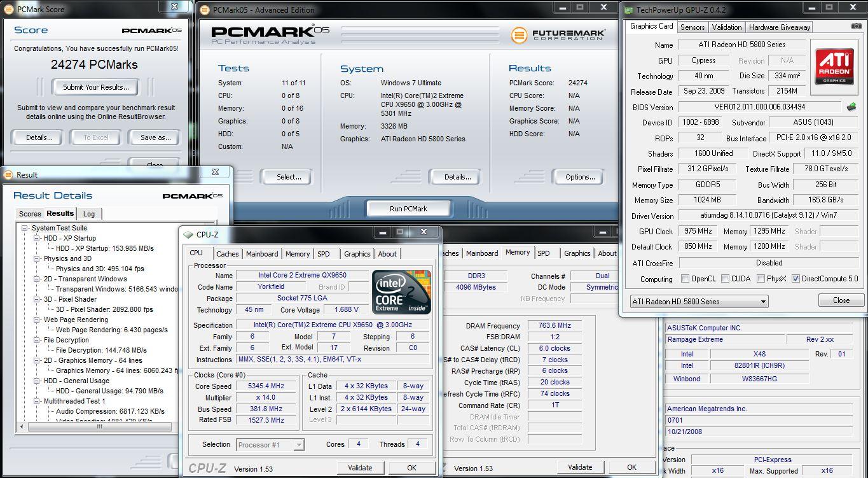This screenshot has height=478, width=868.
Task: Click the GPU-Z title bar app icon
Action: coord(628,10)
